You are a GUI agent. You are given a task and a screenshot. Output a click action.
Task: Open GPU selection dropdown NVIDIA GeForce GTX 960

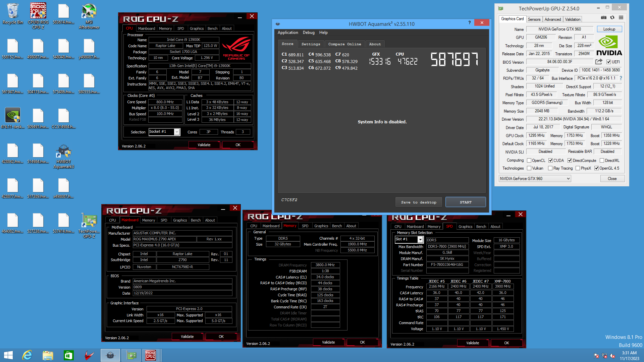535,179
